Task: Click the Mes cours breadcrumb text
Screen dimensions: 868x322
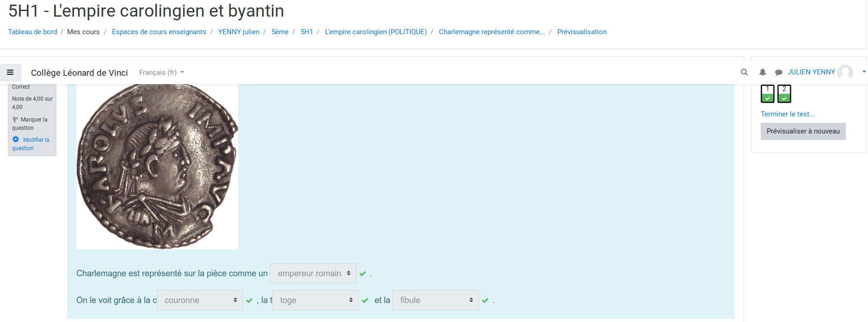Action: point(83,32)
